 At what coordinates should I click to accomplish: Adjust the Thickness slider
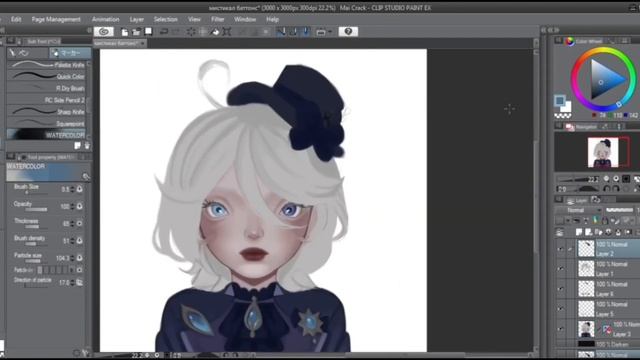coord(37,227)
